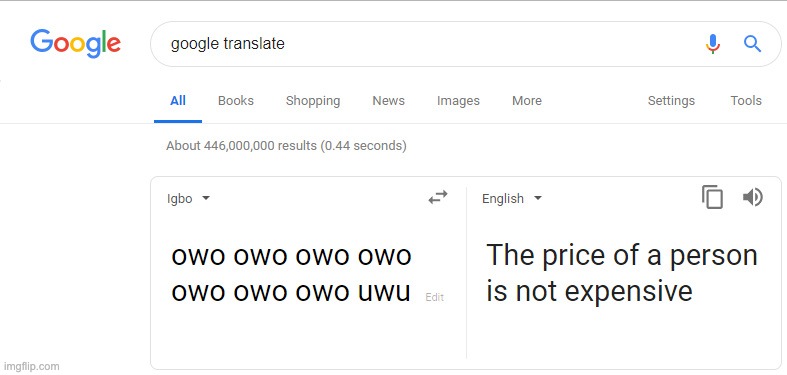Click the microphone voice search icon

tap(713, 44)
